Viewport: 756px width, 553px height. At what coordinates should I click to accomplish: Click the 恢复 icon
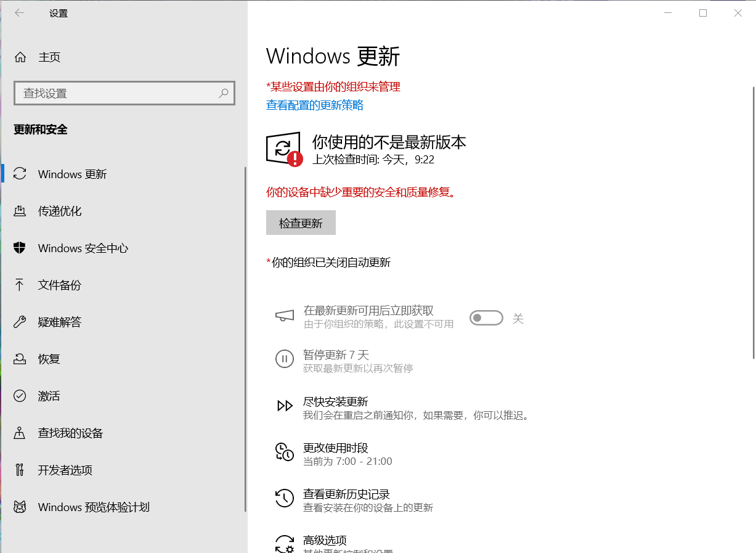coord(20,359)
